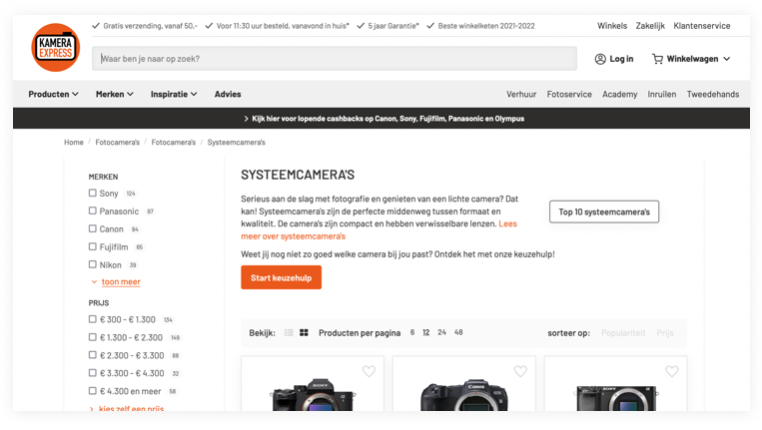Open the Tweedehands page
Viewport: 762px width, 430px height.
tap(712, 94)
